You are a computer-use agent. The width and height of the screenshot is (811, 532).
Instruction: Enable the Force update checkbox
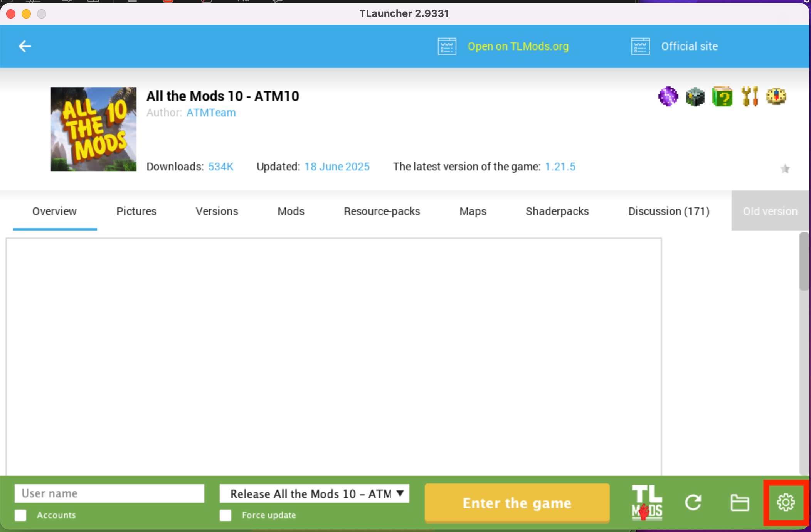click(225, 515)
